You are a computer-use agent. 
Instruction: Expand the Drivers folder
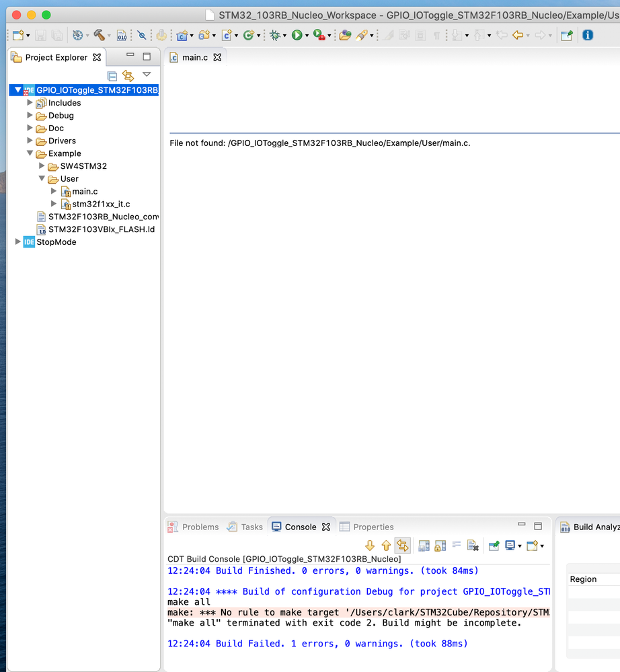pyautogui.click(x=30, y=140)
